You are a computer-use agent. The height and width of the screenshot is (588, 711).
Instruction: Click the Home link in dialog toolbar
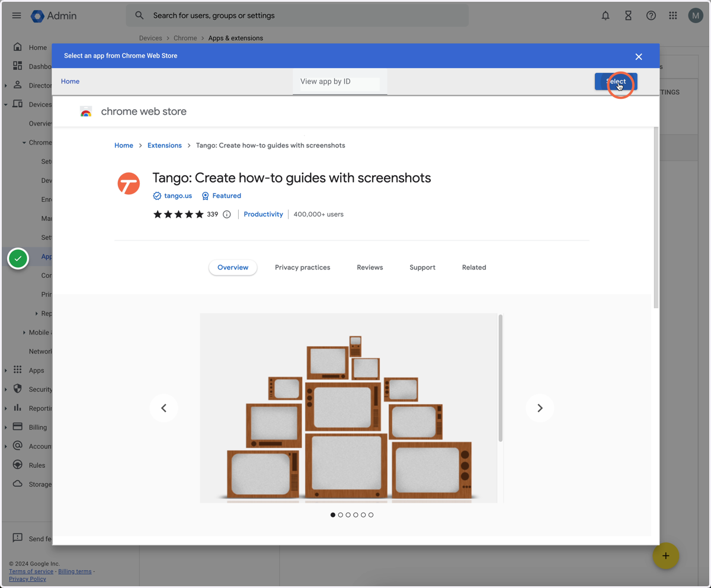click(70, 81)
